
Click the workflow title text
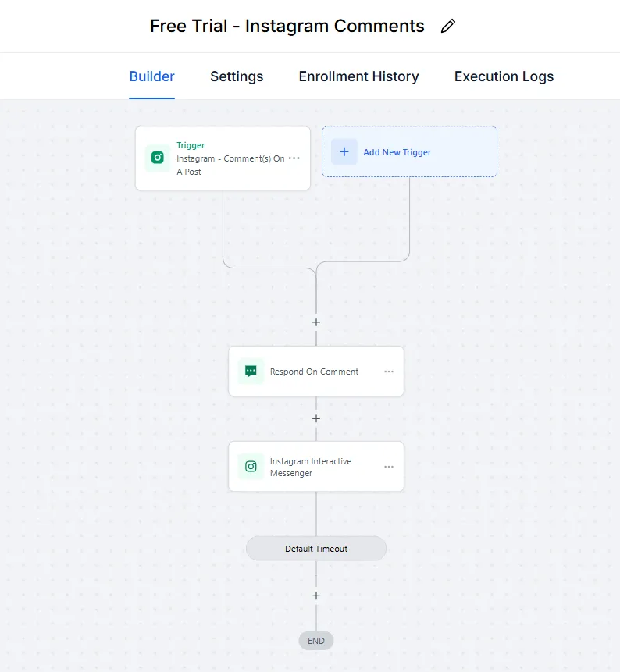coord(287,27)
